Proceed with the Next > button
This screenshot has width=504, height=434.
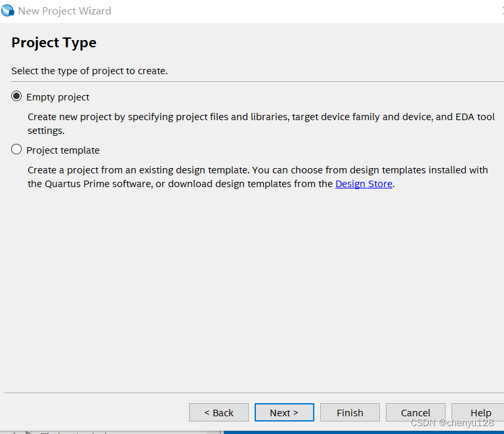284,412
